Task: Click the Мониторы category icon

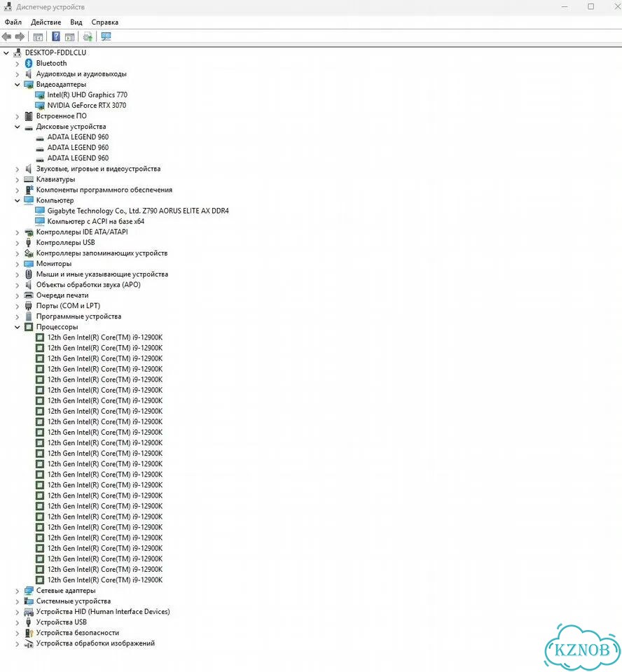Action: click(x=29, y=264)
